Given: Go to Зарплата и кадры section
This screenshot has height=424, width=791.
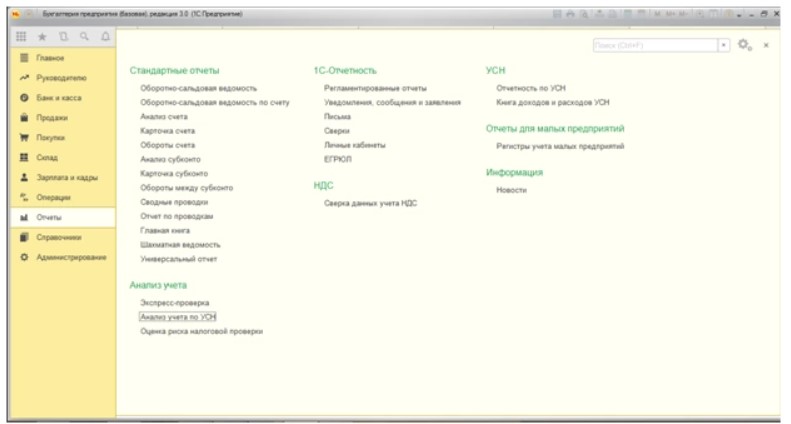Looking at the screenshot, I should pos(67,177).
